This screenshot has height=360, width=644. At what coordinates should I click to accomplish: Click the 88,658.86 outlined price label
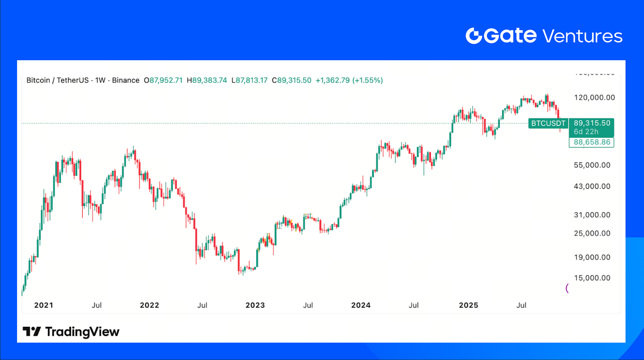coord(592,142)
